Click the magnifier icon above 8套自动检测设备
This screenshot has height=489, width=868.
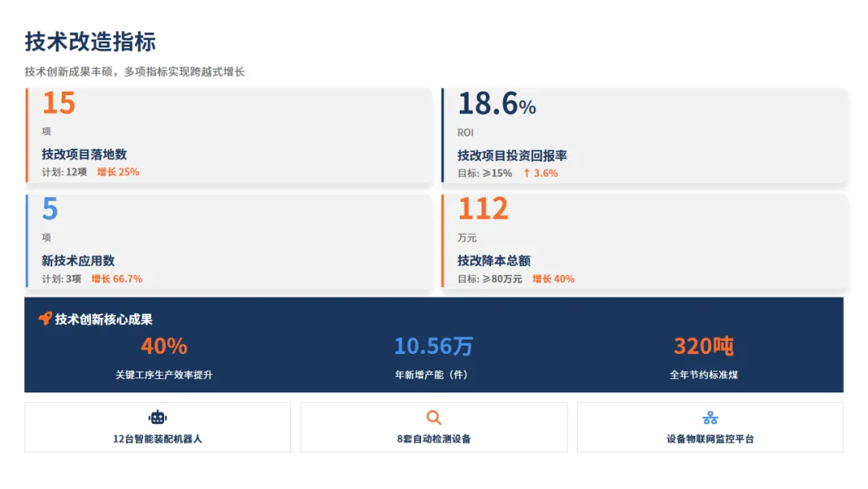point(433,417)
